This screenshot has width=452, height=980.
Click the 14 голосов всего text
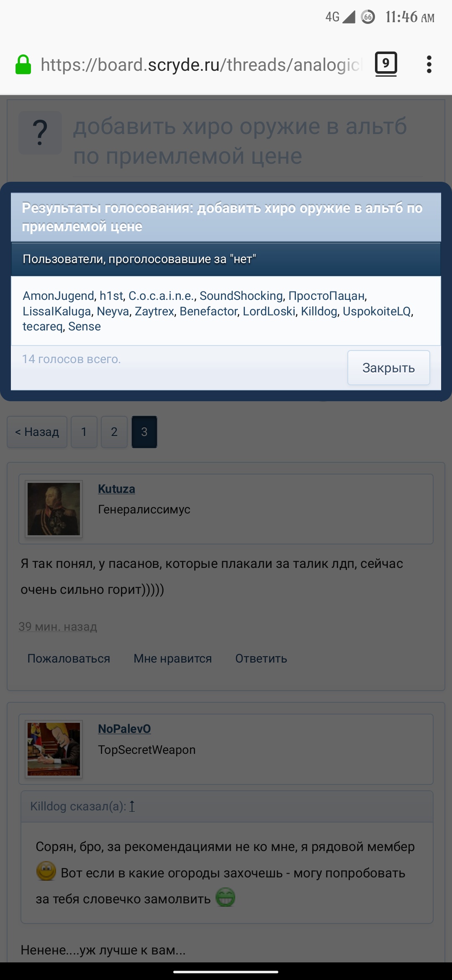pos(71,359)
